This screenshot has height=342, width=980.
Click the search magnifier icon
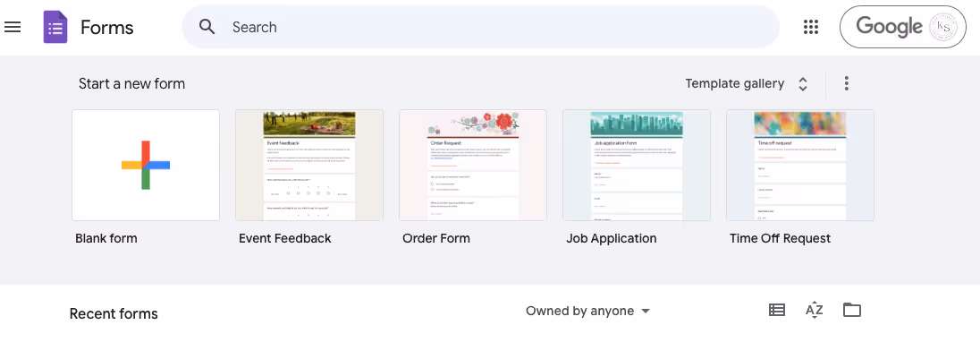pos(207,26)
